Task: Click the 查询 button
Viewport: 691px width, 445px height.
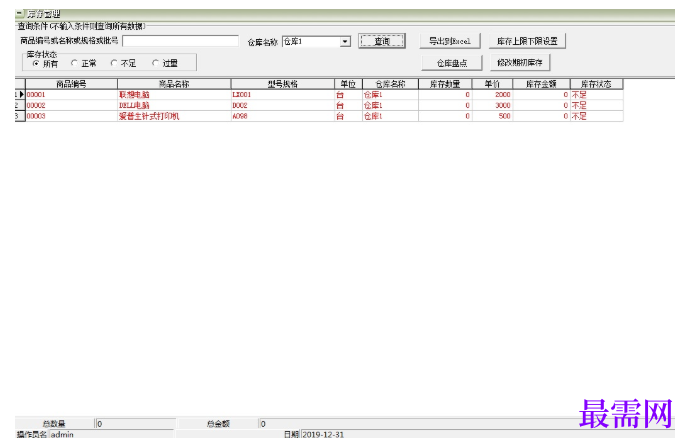Action: point(382,41)
